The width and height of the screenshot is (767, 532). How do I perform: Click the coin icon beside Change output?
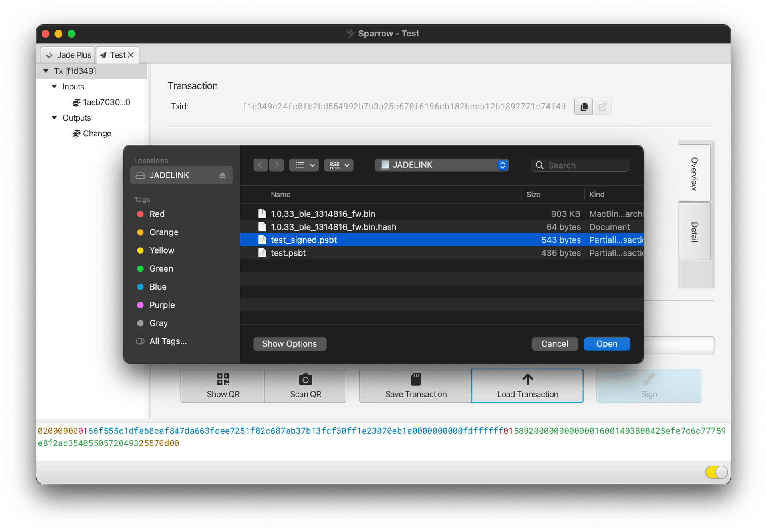click(76, 134)
